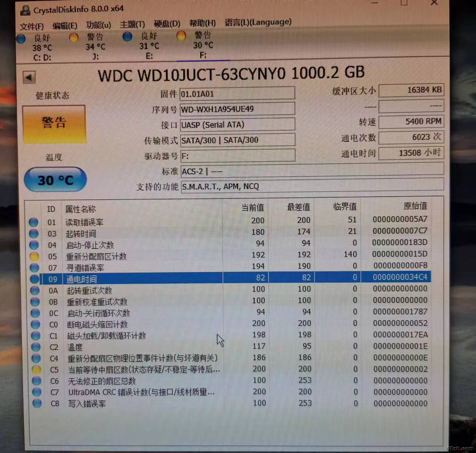The height and width of the screenshot is (453, 476).
Task: Select the 无法修正的扇区总数 attribute row
Action: (231, 381)
